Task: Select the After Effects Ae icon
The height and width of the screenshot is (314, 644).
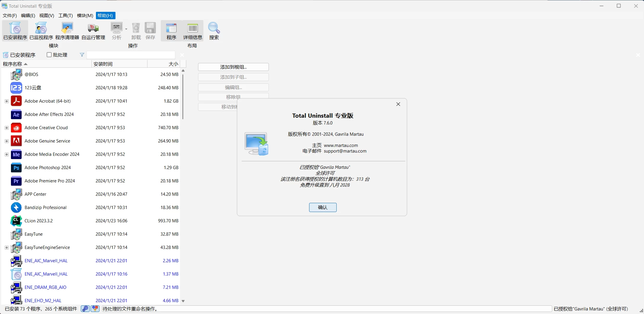Action: [x=16, y=114]
